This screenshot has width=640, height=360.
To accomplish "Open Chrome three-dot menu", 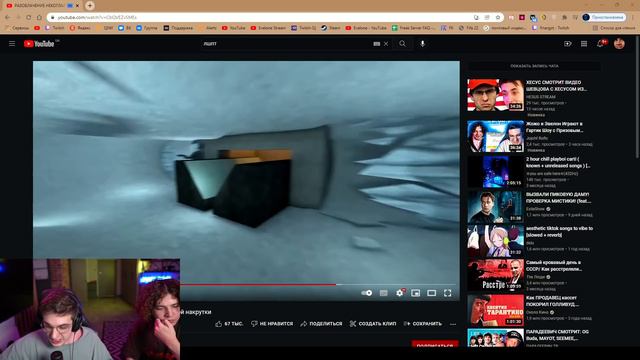I will (x=633, y=17).
